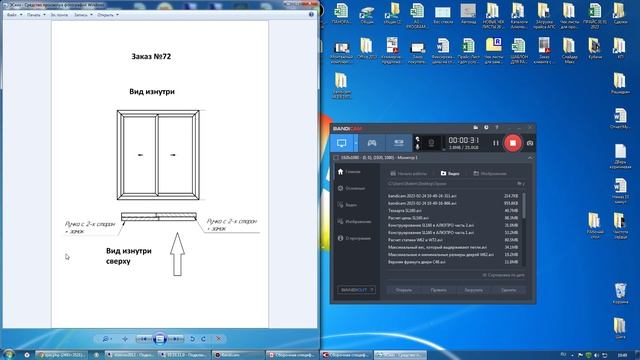This screenshot has height=360, width=640.
Task: Open the Burn menu in Photo Viewer
Action: click(83, 15)
